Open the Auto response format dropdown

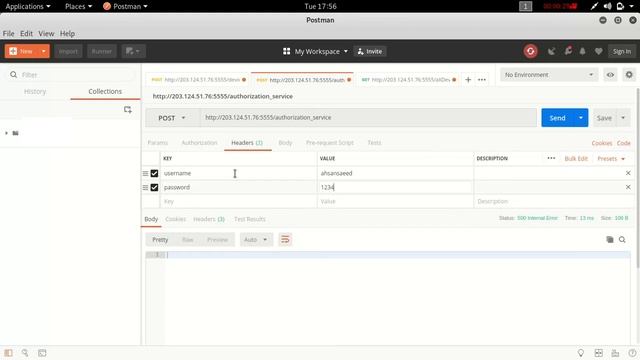coord(256,240)
